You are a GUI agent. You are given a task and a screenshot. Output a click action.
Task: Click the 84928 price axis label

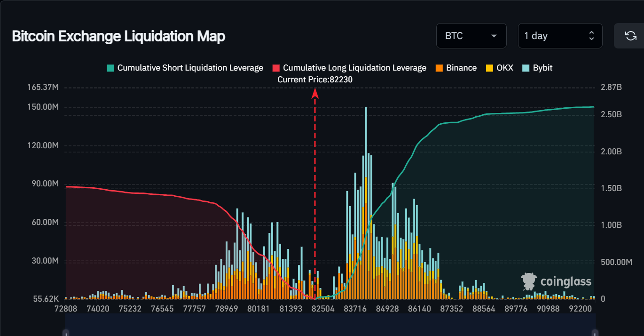387,309
